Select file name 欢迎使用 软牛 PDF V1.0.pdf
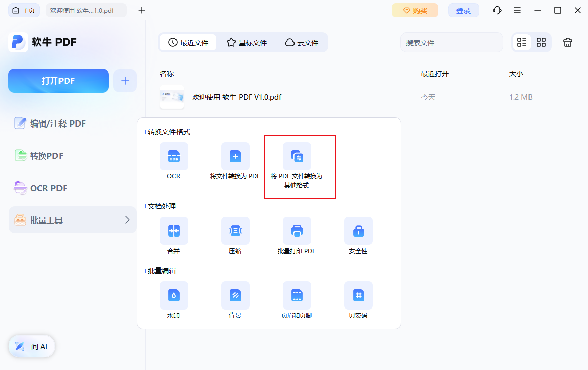 [x=237, y=97]
